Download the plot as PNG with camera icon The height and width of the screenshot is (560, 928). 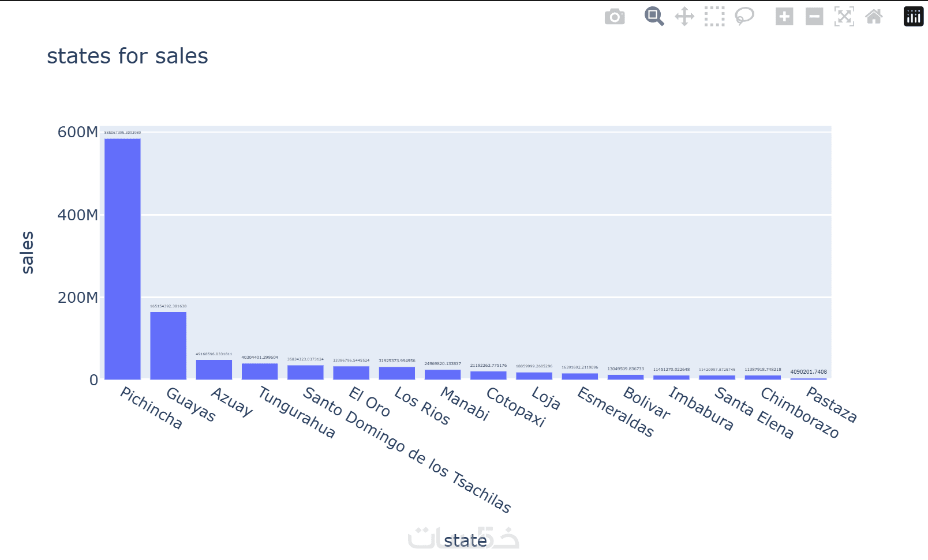pyautogui.click(x=615, y=17)
